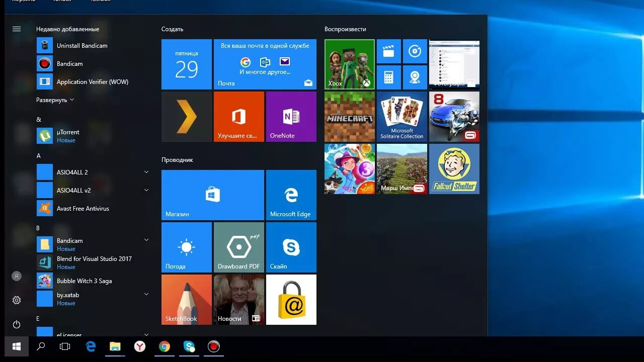Open the Новости news tile
Viewport: 644px width, 362px height.
(x=239, y=300)
